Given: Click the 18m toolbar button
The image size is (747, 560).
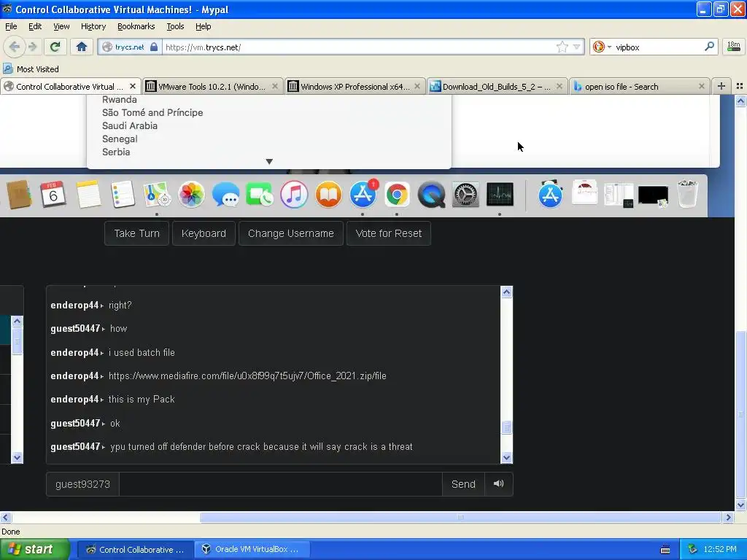Looking at the screenshot, I should click(x=734, y=47).
